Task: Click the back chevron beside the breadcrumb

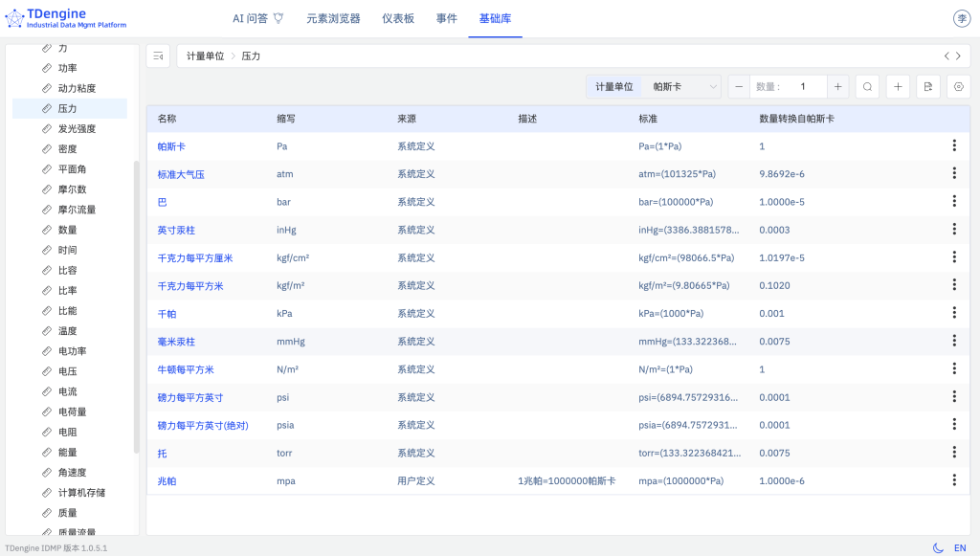Action: coord(947,56)
